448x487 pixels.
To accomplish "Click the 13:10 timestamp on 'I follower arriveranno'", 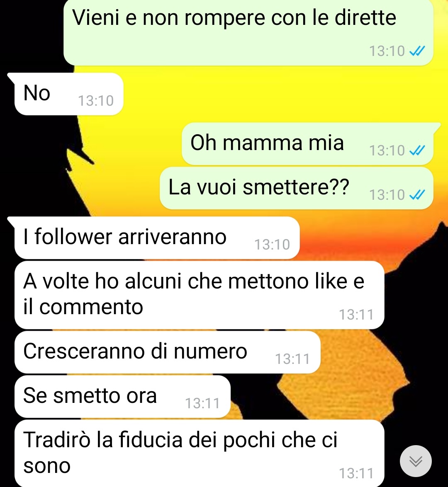I will click(x=272, y=245).
